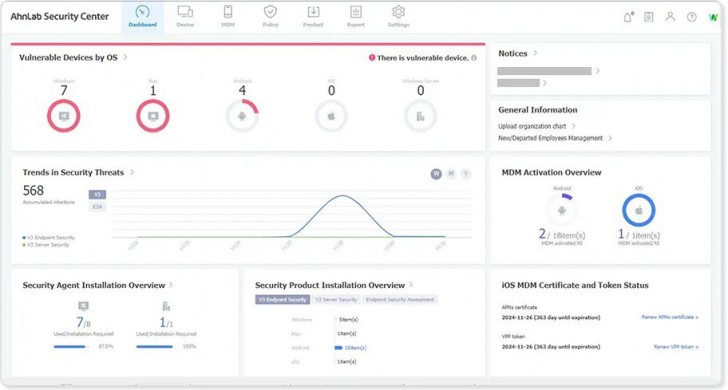Click the red alert icon before 'There is vulnerable device'
This screenshot has height=390, width=728.
coord(372,58)
